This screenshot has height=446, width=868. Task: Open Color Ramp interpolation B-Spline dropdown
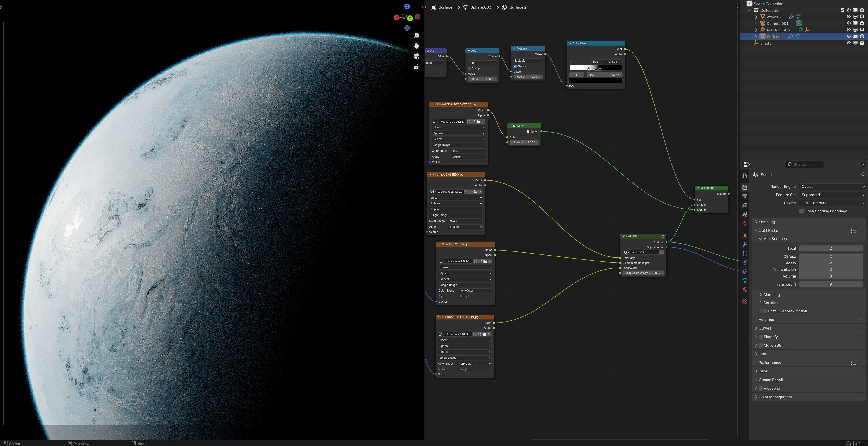[x=615, y=62]
